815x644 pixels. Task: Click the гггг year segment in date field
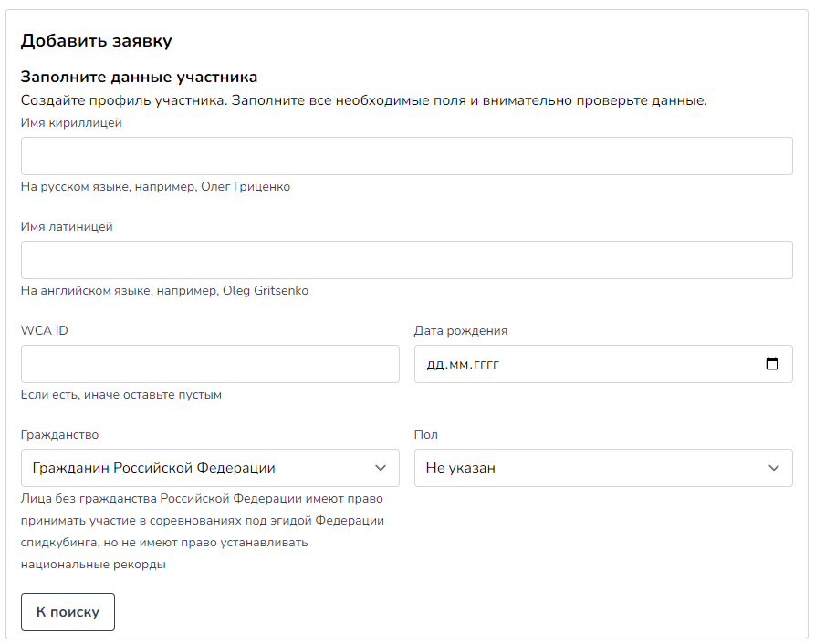(486, 365)
